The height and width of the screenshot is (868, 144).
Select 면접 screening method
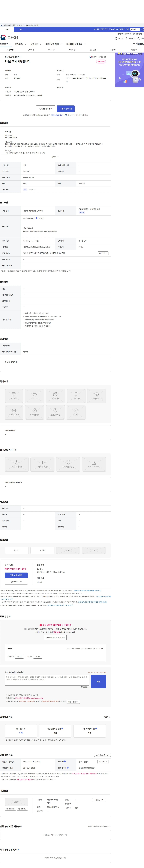point(42,550)
